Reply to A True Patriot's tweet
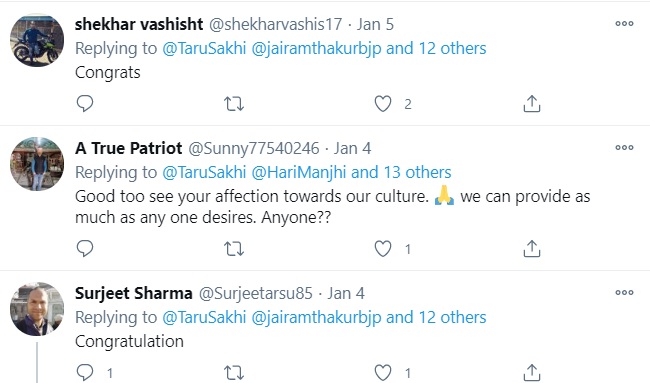Screen dimensions: 650x383 click(x=85, y=248)
